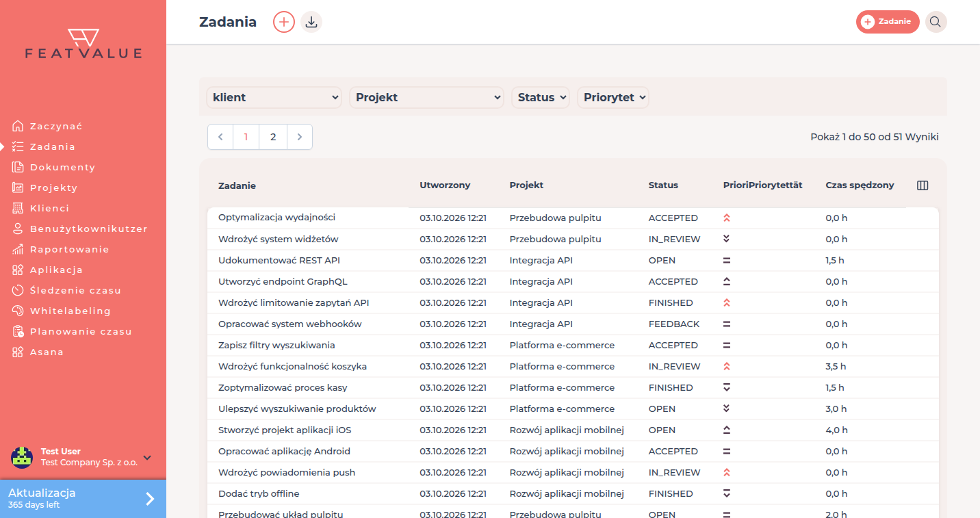Open the klient filter dropdown
This screenshot has height=518, width=980.
click(x=274, y=97)
